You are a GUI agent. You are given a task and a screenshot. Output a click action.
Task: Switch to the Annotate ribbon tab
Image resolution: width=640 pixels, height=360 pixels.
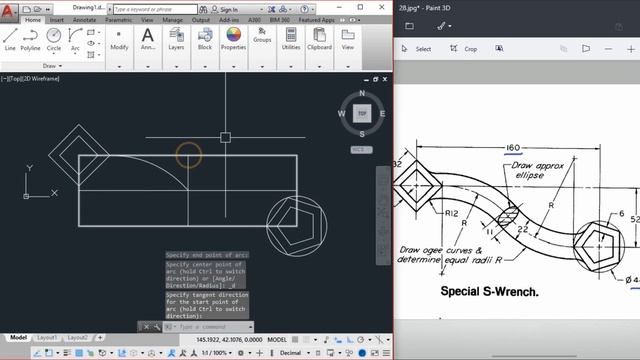tap(84, 20)
